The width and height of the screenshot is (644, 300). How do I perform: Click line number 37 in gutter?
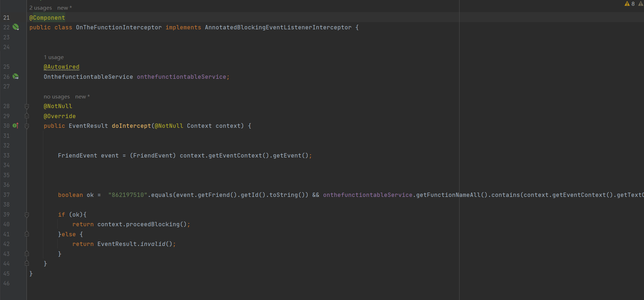coord(6,195)
